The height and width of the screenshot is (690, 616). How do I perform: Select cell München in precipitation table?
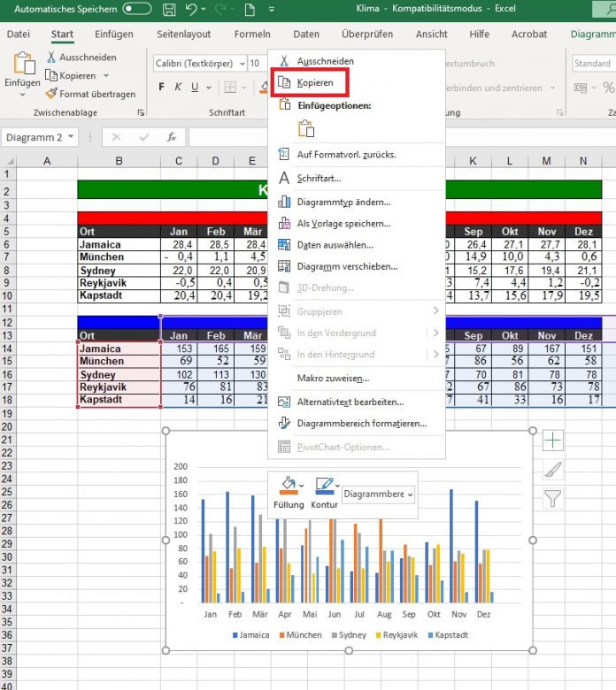119,361
